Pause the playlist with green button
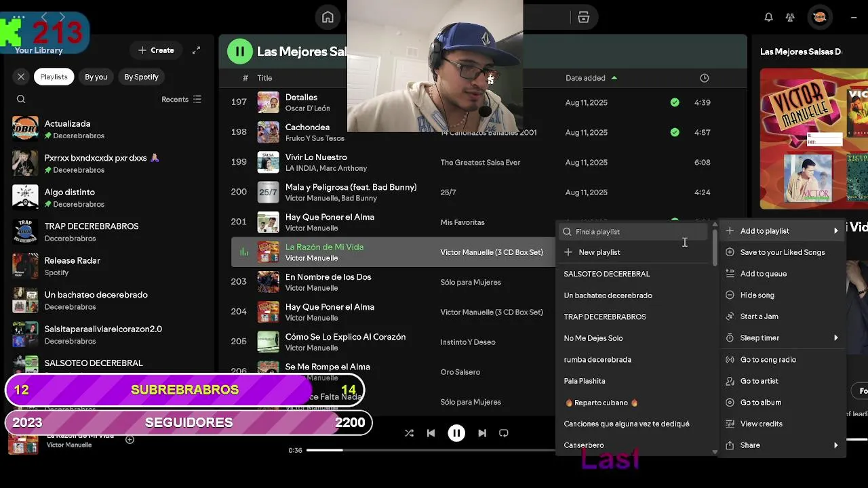Viewport: 868px width, 488px height. (239, 52)
